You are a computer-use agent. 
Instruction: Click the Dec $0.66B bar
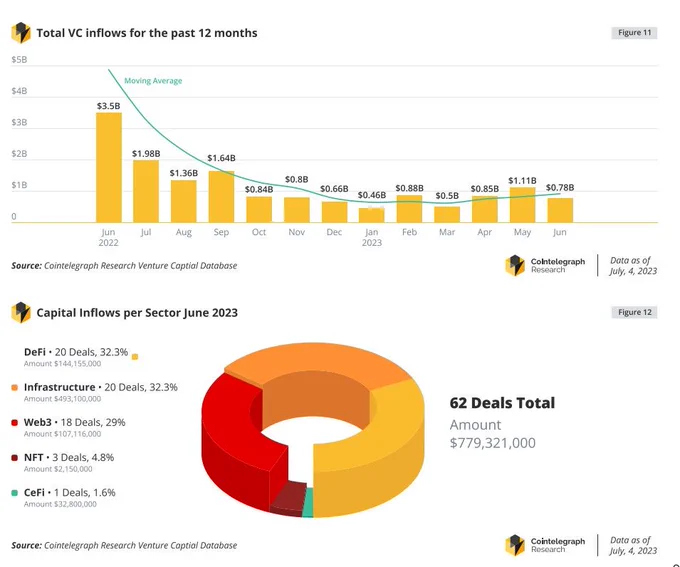tap(334, 212)
